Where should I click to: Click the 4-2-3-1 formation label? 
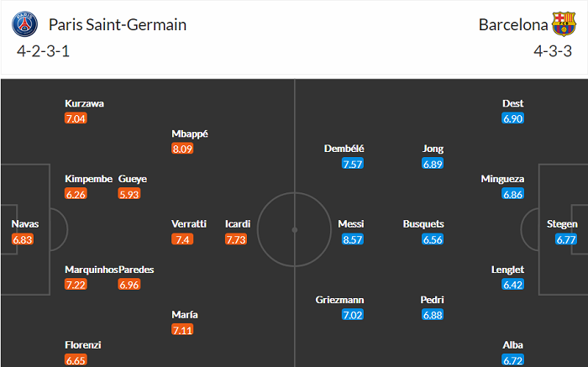coord(40,50)
